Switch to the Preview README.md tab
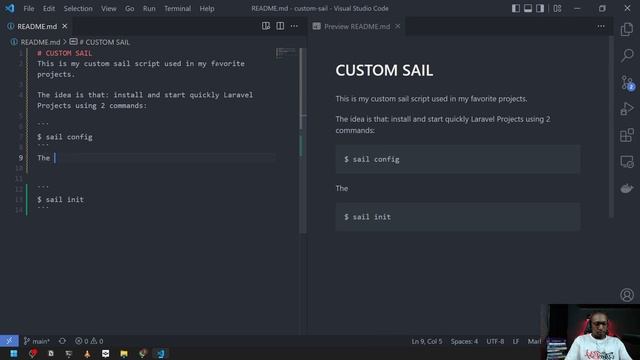The image size is (640, 360). coord(357,27)
